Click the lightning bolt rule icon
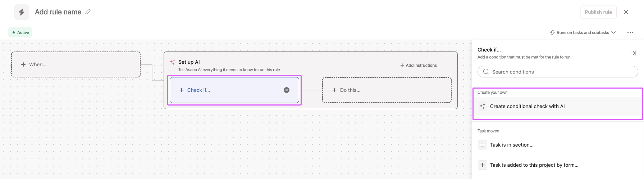 [22, 12]
